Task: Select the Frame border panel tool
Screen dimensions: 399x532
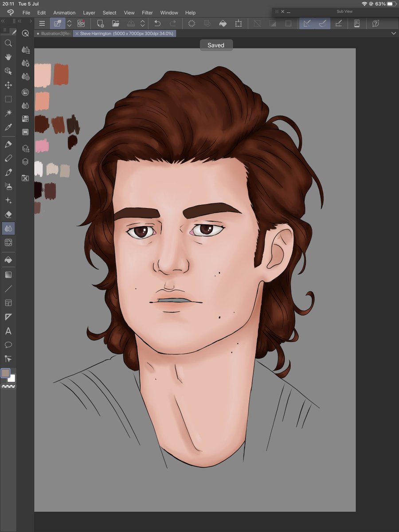Action: point(8,303)
